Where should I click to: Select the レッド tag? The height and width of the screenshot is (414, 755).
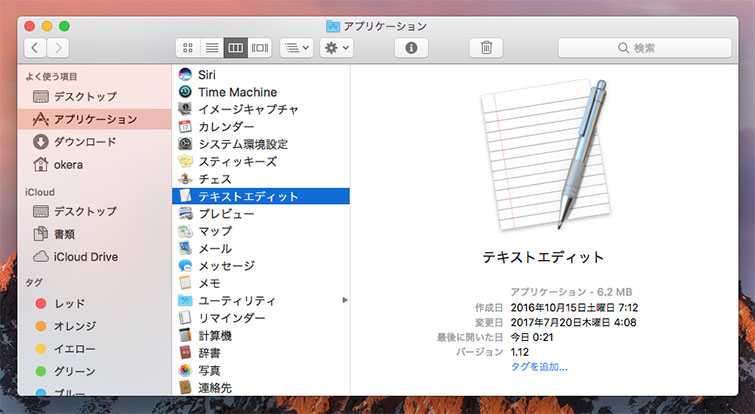(94, 303)
